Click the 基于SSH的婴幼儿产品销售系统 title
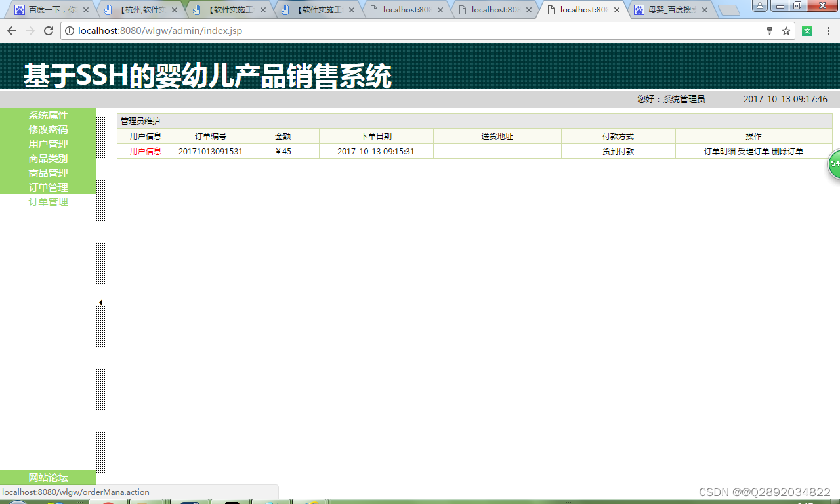Screen dimensions: 840x504 [x=207, y=76]
